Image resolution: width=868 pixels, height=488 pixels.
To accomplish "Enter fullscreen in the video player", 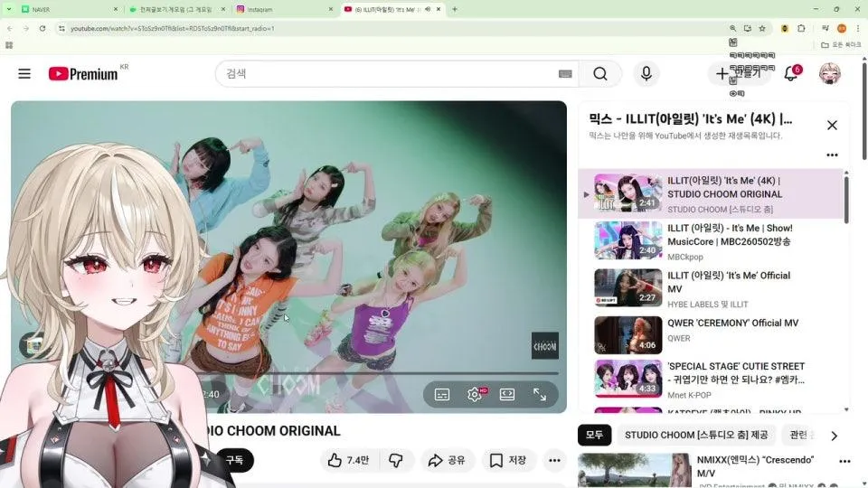I will pos(539,395).
